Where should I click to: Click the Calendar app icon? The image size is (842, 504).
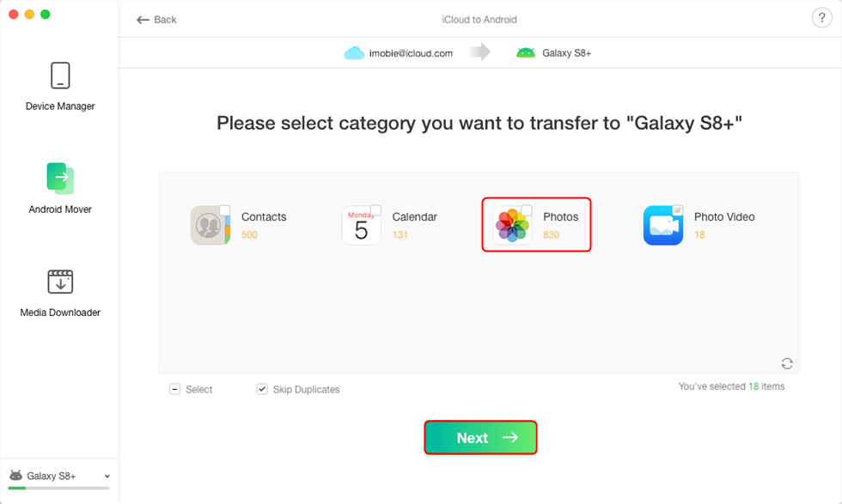point(361,226)
